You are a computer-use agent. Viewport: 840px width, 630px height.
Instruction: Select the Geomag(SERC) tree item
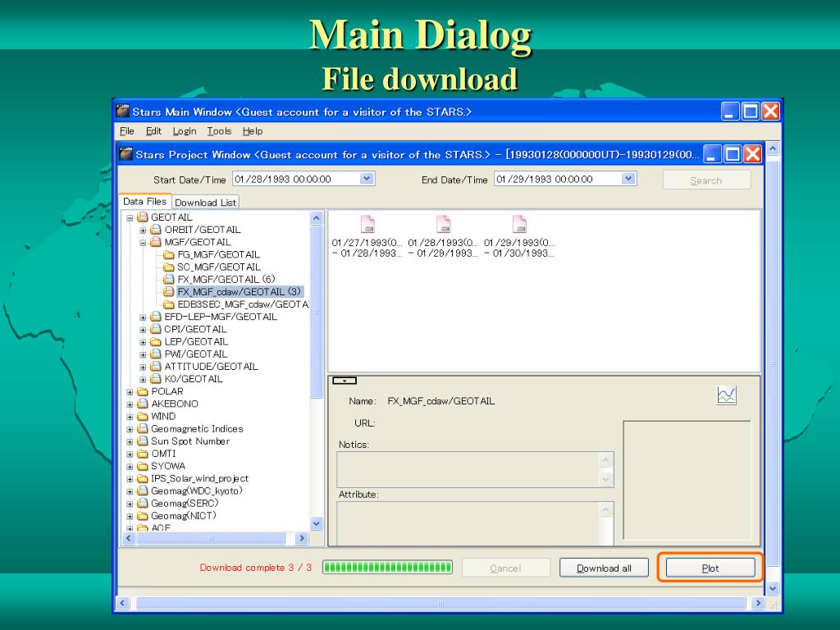pos(185,503)
